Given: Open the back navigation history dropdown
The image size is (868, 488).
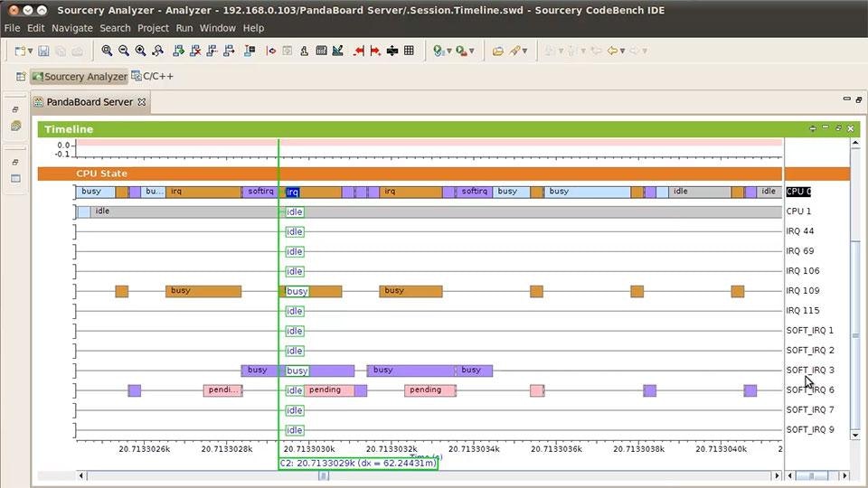Looking at the screenshot, I should point(622,51).
